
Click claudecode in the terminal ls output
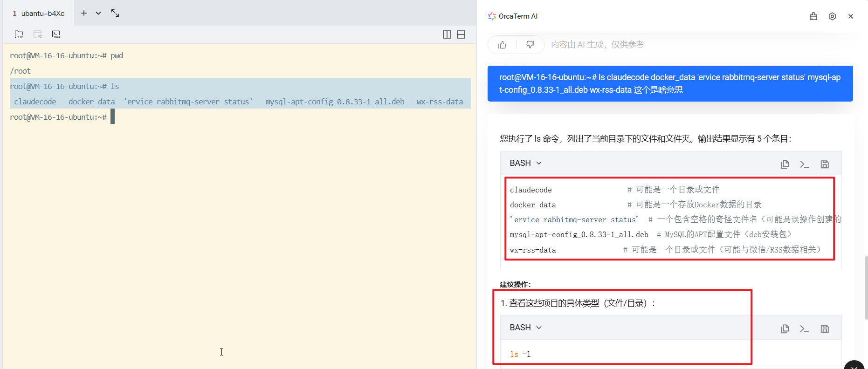tap(35, 102)
